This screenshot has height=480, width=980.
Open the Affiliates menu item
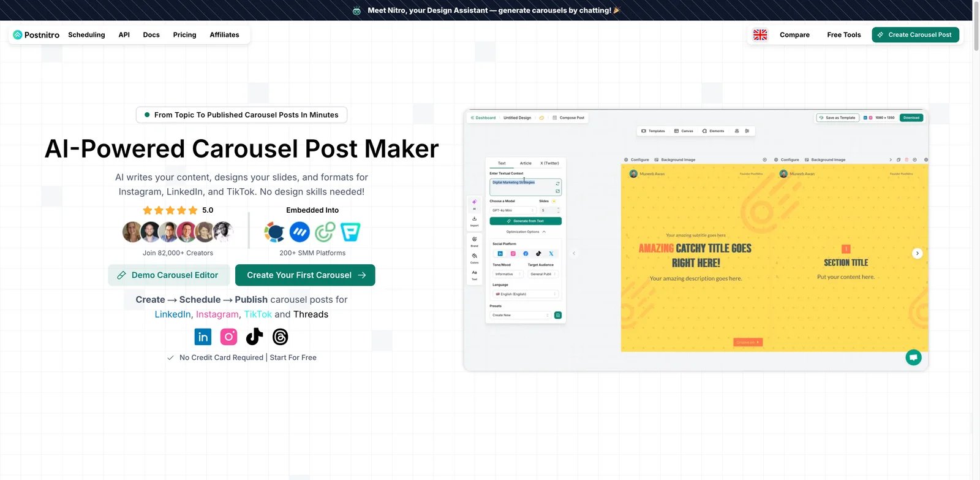point(224,35)
